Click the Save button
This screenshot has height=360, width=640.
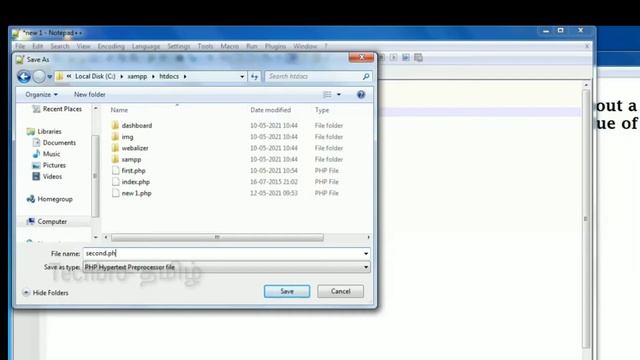[287, 291]
